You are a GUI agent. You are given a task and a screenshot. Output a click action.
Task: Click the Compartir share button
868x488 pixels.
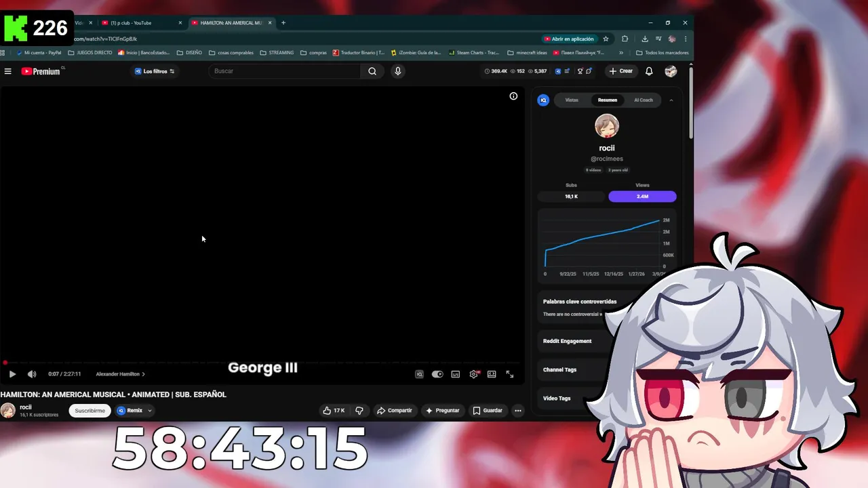395,411
